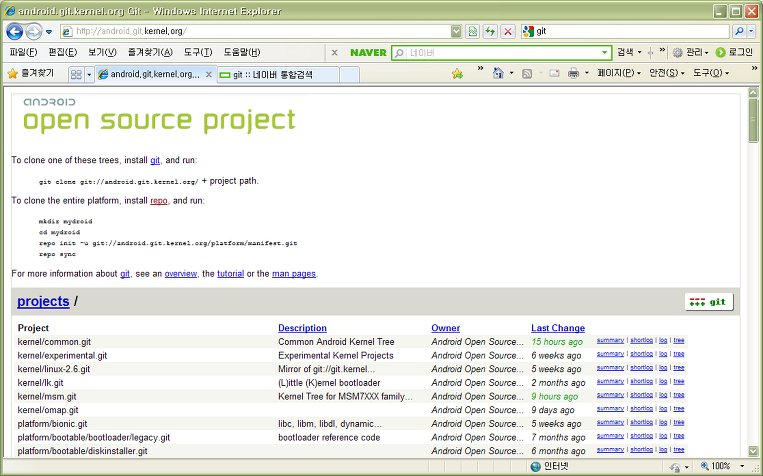Sort by the Description column header
The height and width of the screenshot is (476, 763).
pos(302,328)
